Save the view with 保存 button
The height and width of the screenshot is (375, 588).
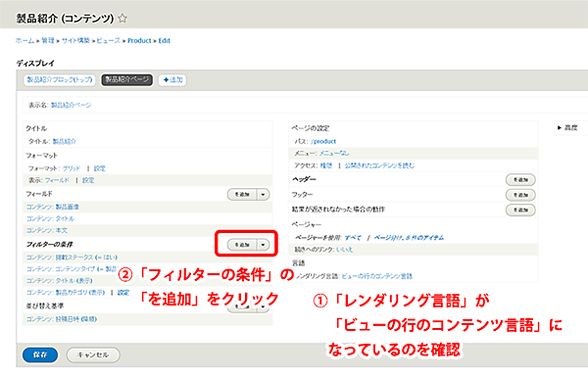(40, 354)
